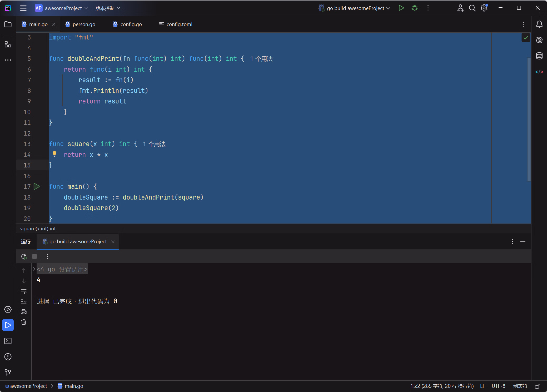Run the go build awesomeProject configuration
Viewport: 547px width, 392px height.
(x=401, y=8)
